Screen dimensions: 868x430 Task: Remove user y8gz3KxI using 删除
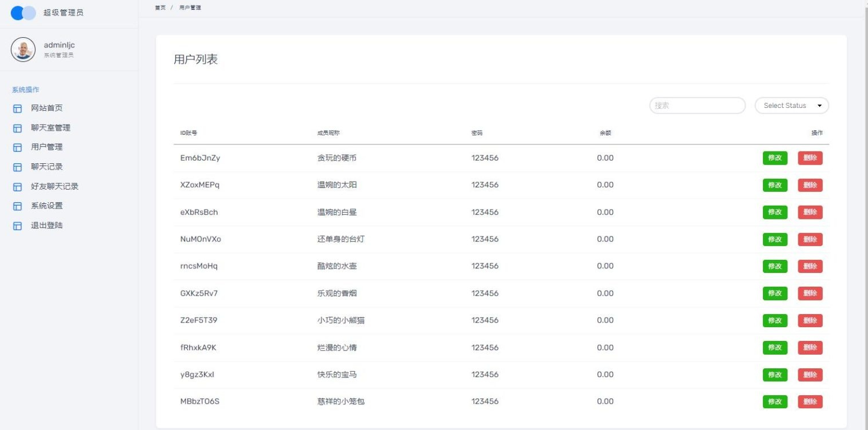click(x=810, y=375)
